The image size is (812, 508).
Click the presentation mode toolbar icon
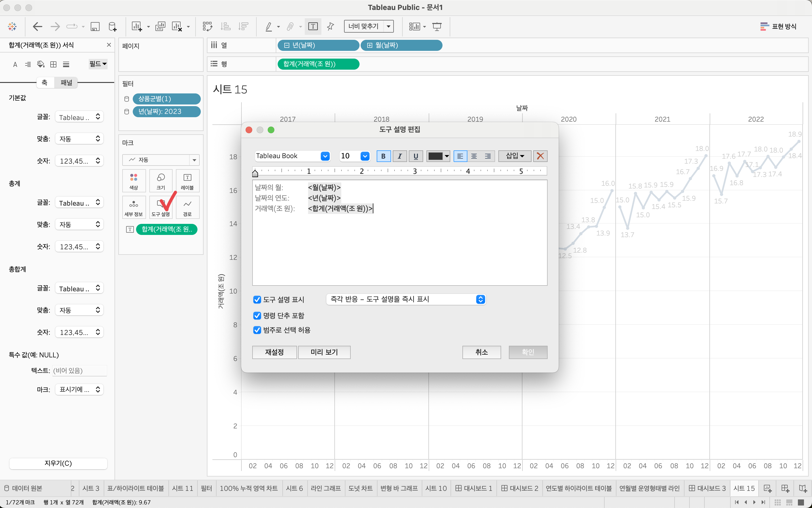[437, 27]
